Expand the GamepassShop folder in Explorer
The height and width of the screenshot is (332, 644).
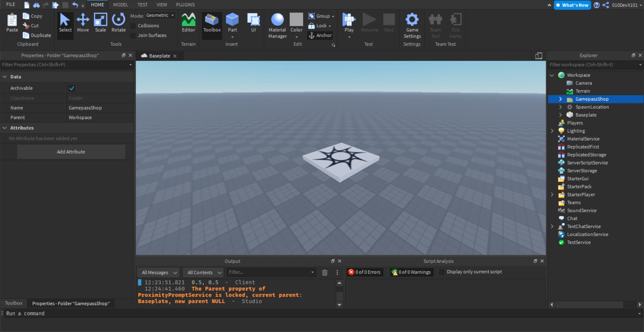pyautogui.click(x=560, y=99)
